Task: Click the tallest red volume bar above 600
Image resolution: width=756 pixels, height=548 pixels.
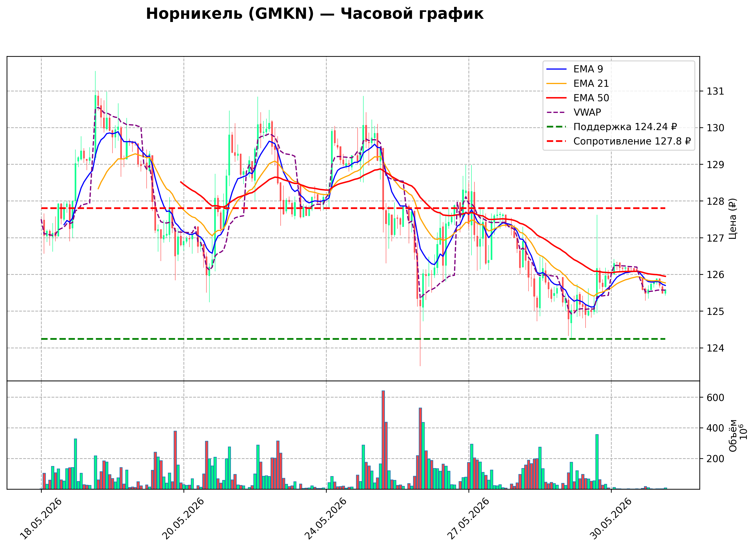Action: [x=383, y=440]
